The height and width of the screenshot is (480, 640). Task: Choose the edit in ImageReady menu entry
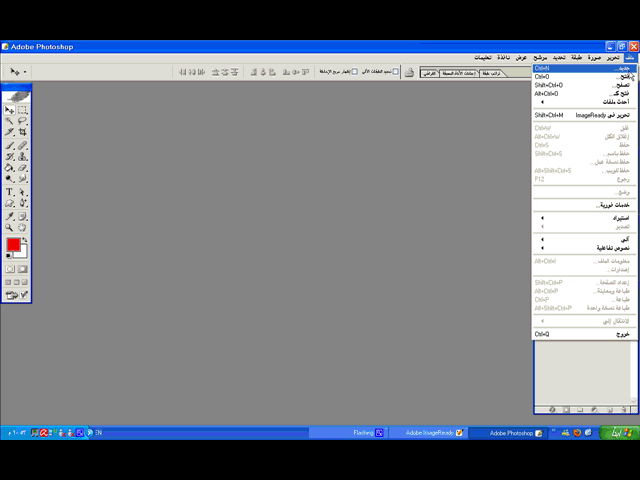[584, 115]
